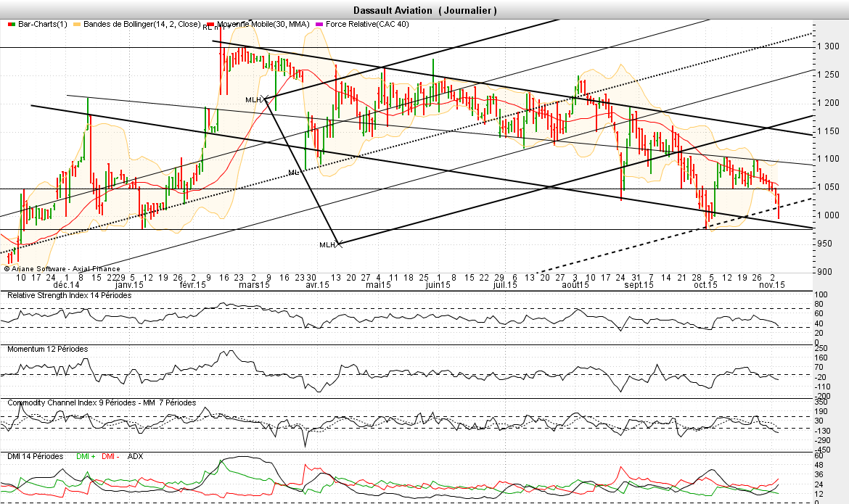
Task: Click the "ADX" legend text
Action: pos(136,456)
